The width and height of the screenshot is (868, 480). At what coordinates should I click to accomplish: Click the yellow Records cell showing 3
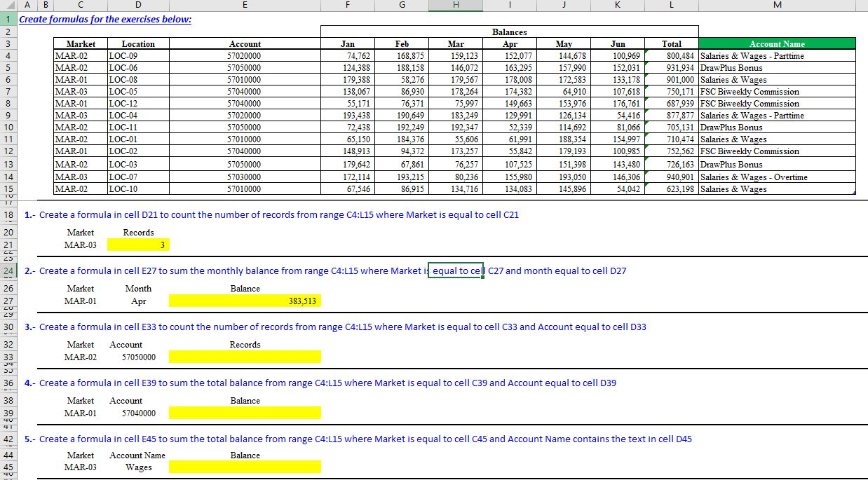(138, 244)
